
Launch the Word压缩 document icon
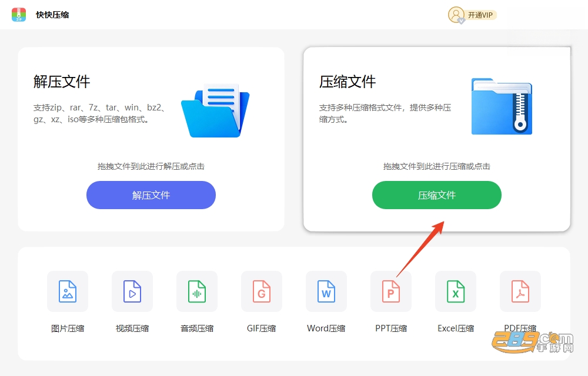[x=326, y=291]
